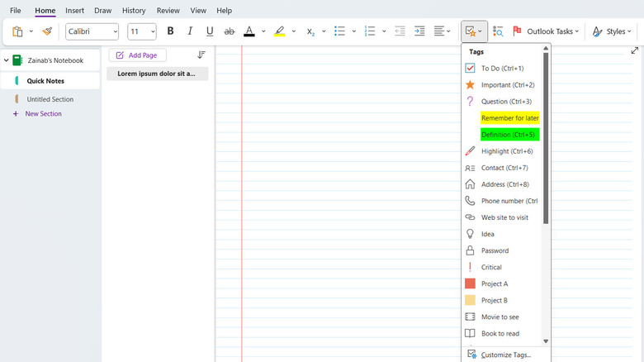Expand the page to full view
Viewport: 644px width, 362px height.
click(x=634, y=51)
